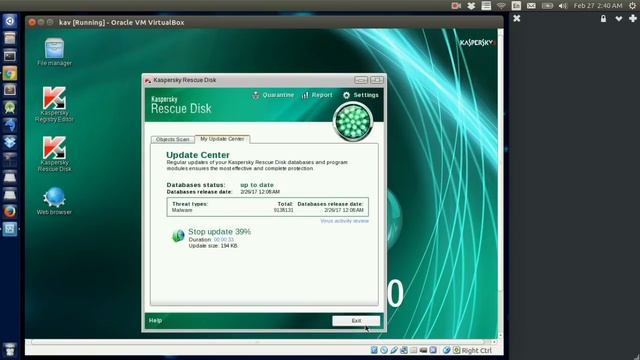Open Ubuntu Dash from the launcher

tap(10, 21)
